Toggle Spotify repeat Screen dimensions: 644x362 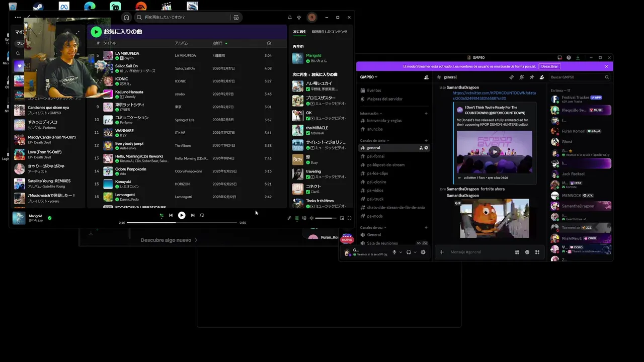(x=202, y=215)
